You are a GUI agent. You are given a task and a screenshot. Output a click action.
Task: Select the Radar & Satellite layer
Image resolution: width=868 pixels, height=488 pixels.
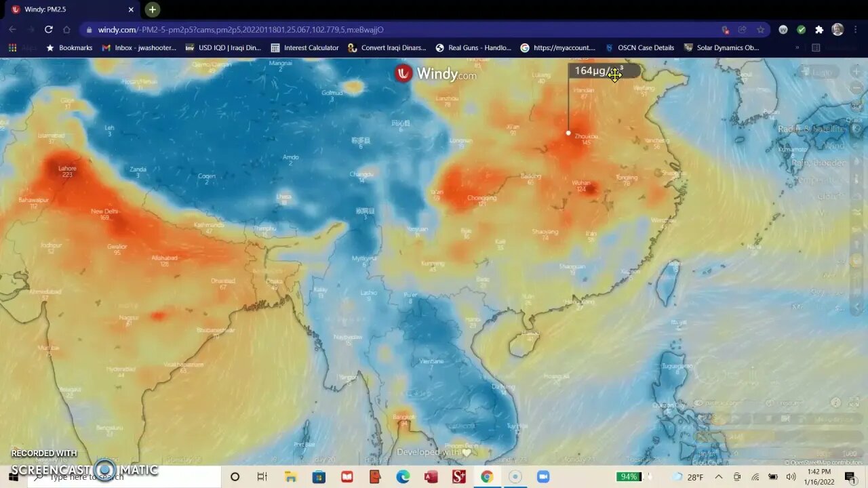812,129
